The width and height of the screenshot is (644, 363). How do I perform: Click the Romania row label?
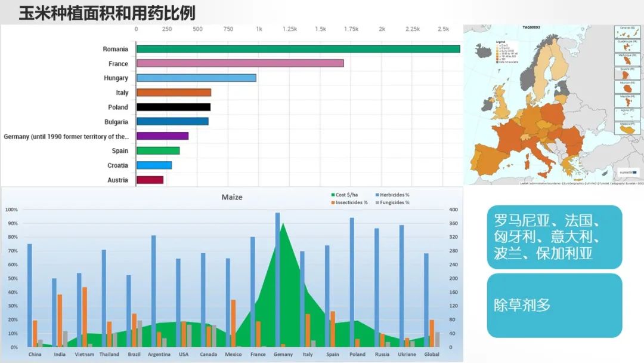tap(116, 49)
